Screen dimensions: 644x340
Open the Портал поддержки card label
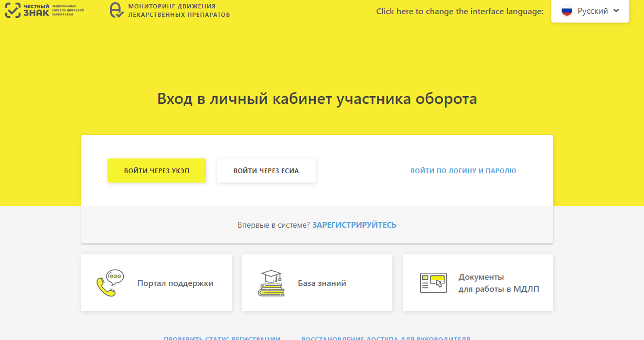point(175,283)
